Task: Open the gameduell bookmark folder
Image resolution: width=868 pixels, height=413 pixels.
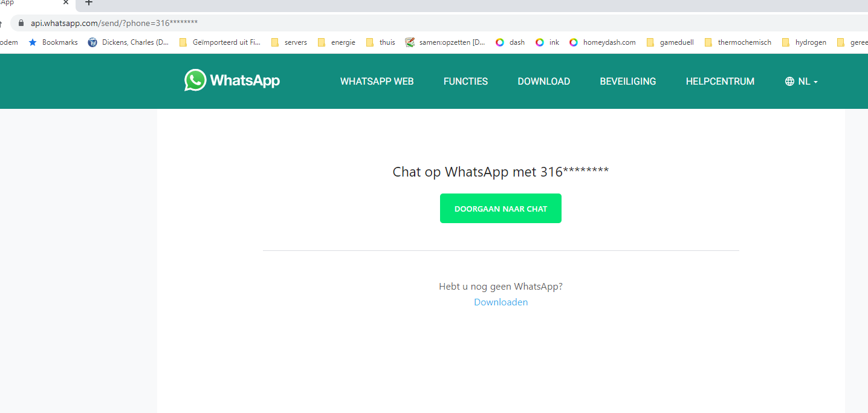Action: pyautogui.click(x=670, y=42)
